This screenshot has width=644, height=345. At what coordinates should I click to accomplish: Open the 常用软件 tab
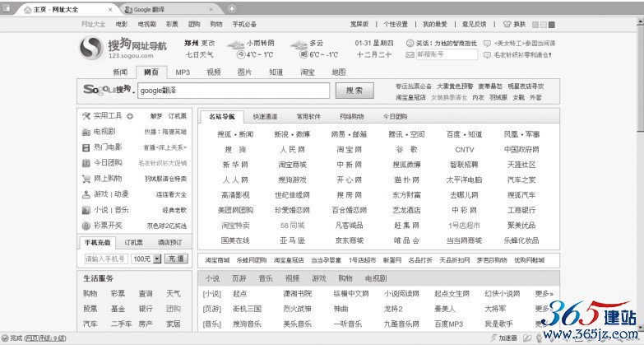coord(308,117)
